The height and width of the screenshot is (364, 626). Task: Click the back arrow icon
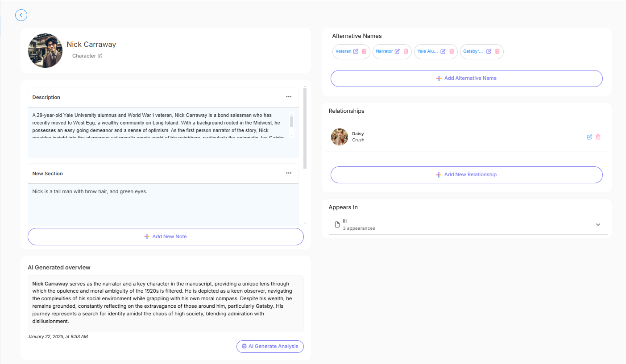[x=21, y=15]
